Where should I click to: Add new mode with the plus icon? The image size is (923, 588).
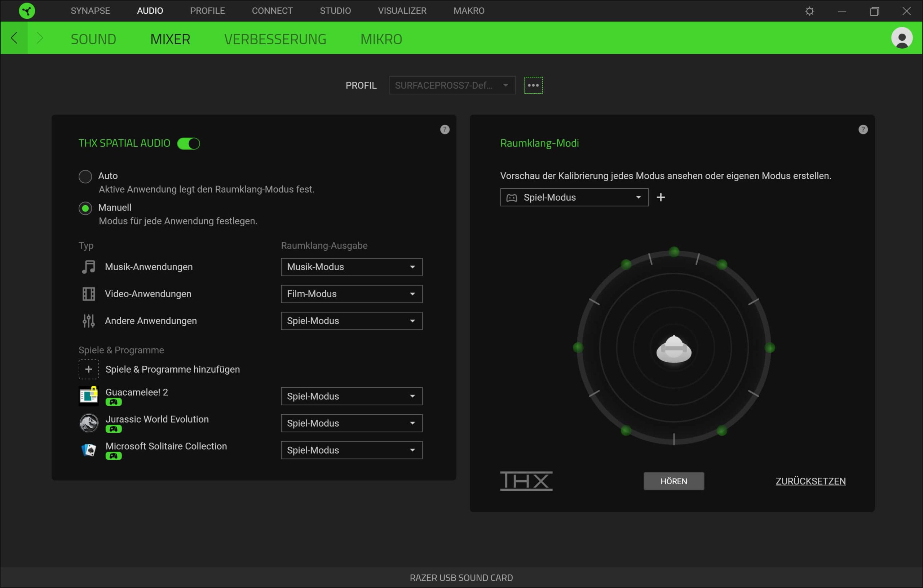coord(661,197)
